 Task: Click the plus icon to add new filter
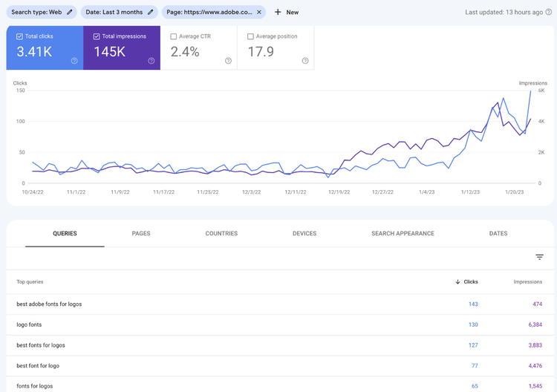click(278, 12)
